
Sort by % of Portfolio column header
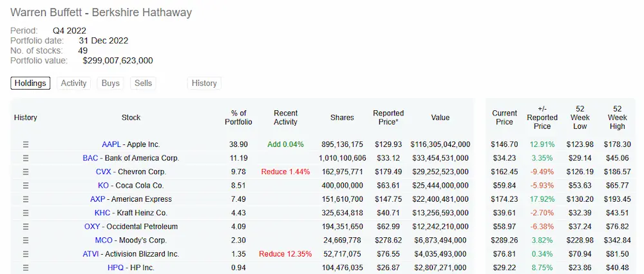[x=239, y=118]
